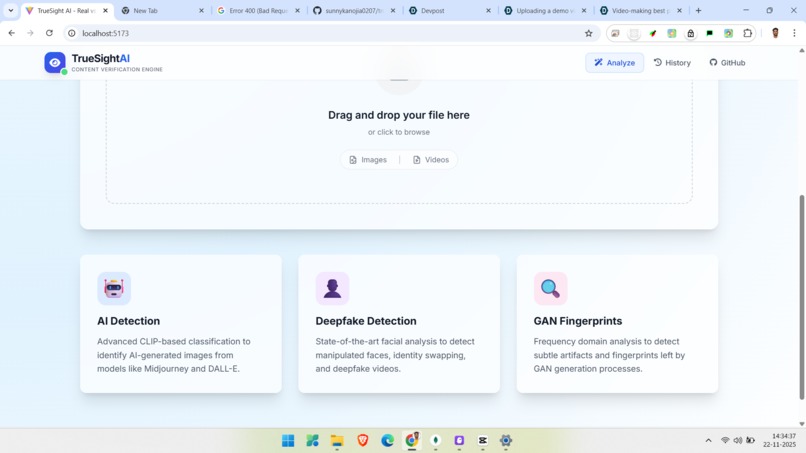Click the Images file type chip
This screenshot has height=453, width=806.
pos(368,160)
